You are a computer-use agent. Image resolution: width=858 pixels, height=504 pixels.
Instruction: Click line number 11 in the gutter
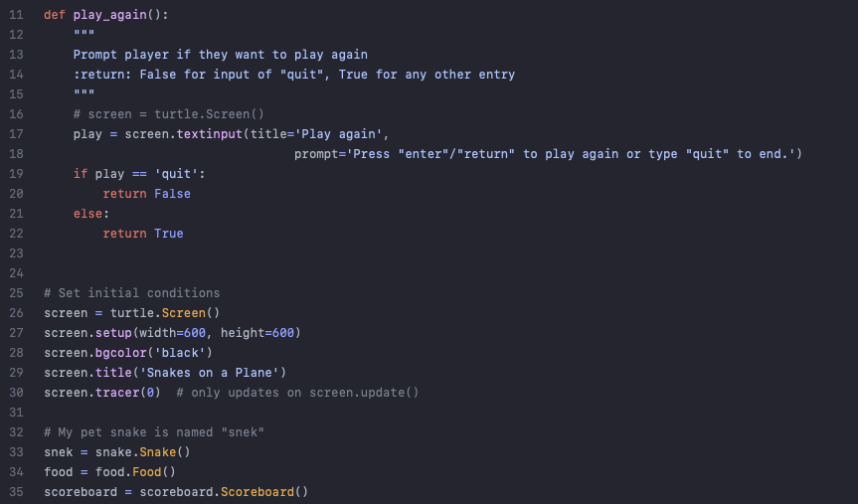pos(17,15)
